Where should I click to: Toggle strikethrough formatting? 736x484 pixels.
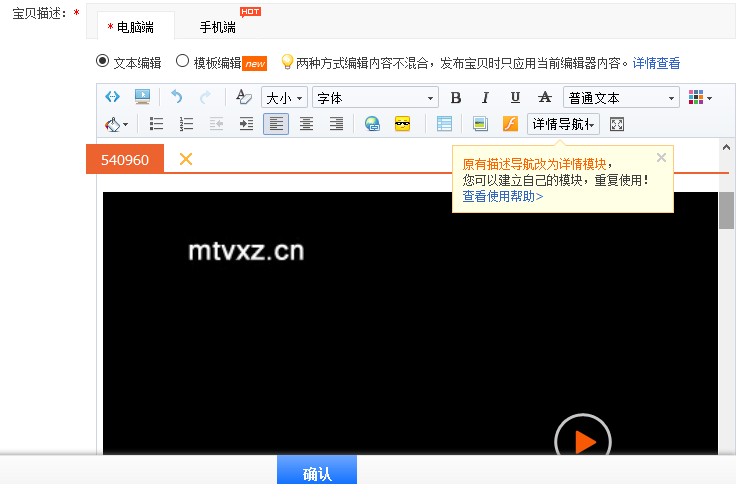pos(544,98)
